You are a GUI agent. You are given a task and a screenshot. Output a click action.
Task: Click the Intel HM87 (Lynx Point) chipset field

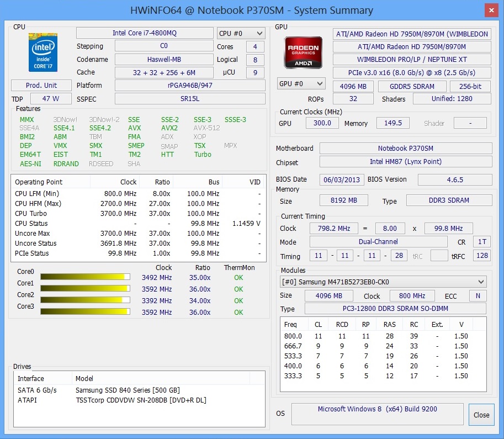coord(406,161)
